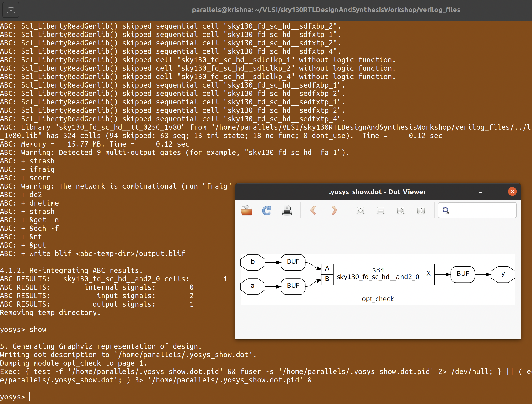Click the BUF node connected to b
This screenshot has height=404, width=532.
[x=293, y=262]
